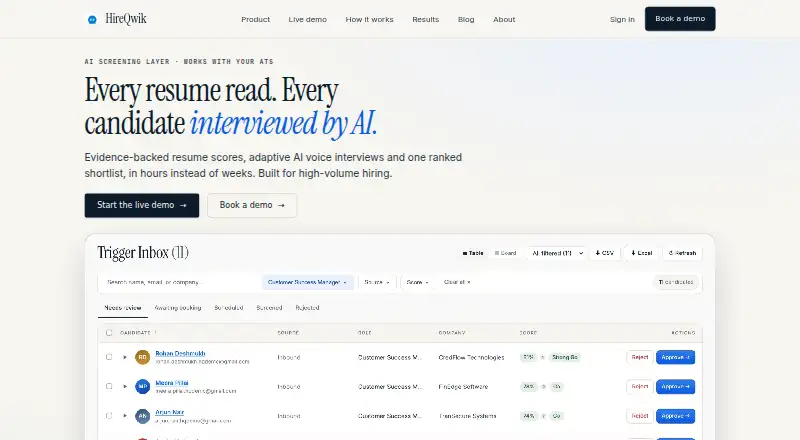Click the hero Book a demo button

click(x=252, y=205)
